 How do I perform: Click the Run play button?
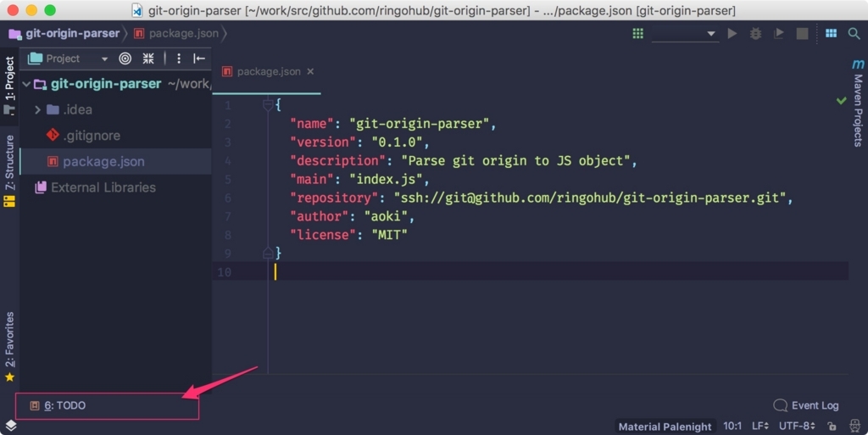(x=732, y=34)
